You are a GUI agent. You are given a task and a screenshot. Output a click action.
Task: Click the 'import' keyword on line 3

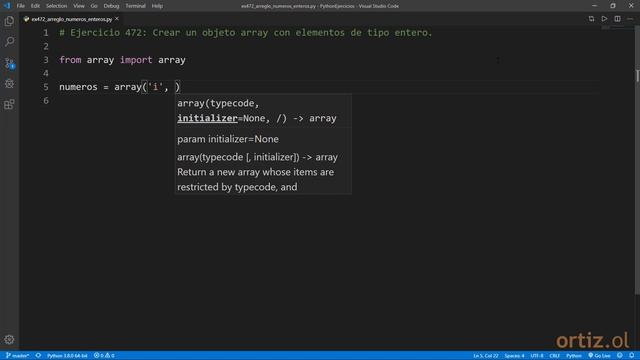(x=136, y=60)
